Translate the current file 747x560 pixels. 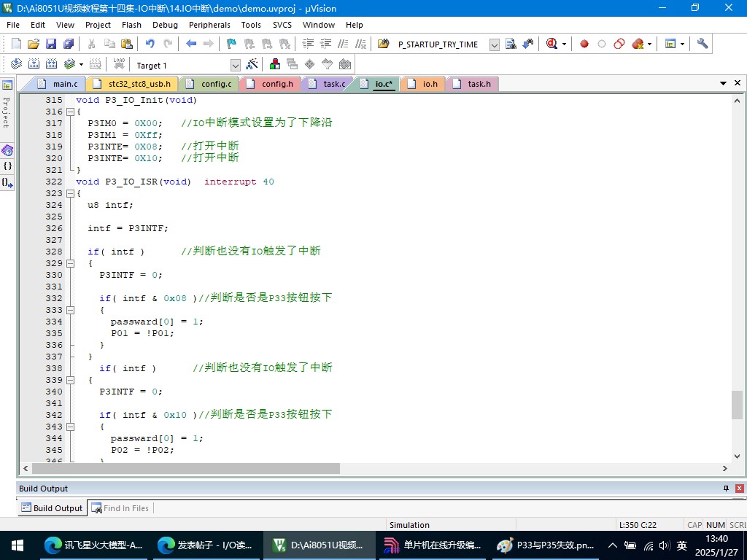(16, 64)
